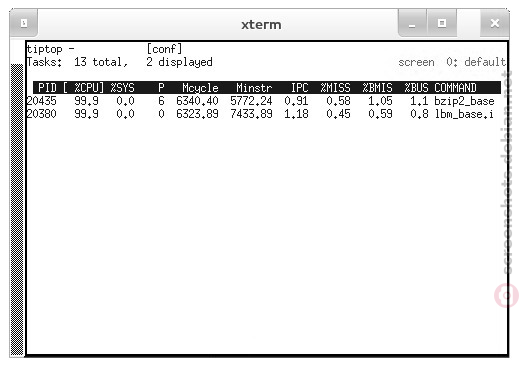Click the [conf] label in header
519x366 pixels.
(x=164, y=49)
